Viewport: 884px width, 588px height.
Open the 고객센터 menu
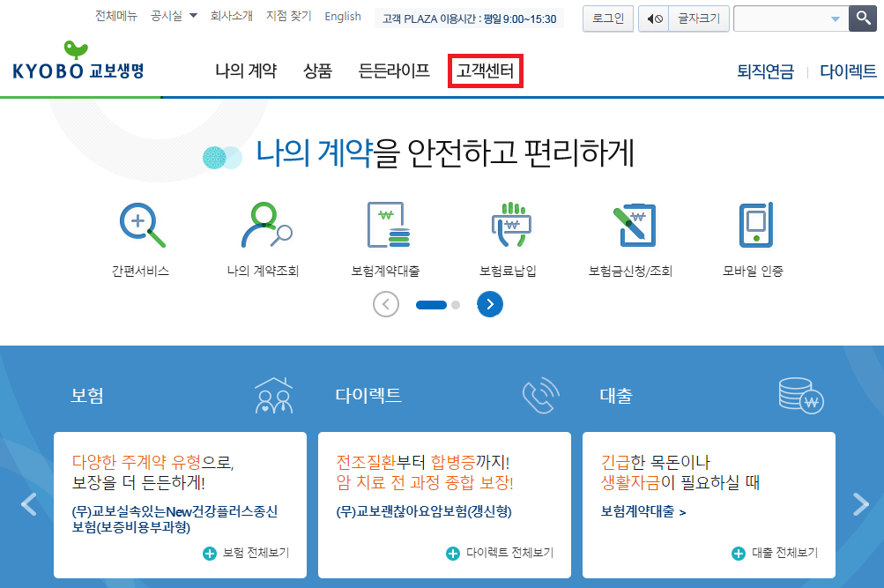486,71
